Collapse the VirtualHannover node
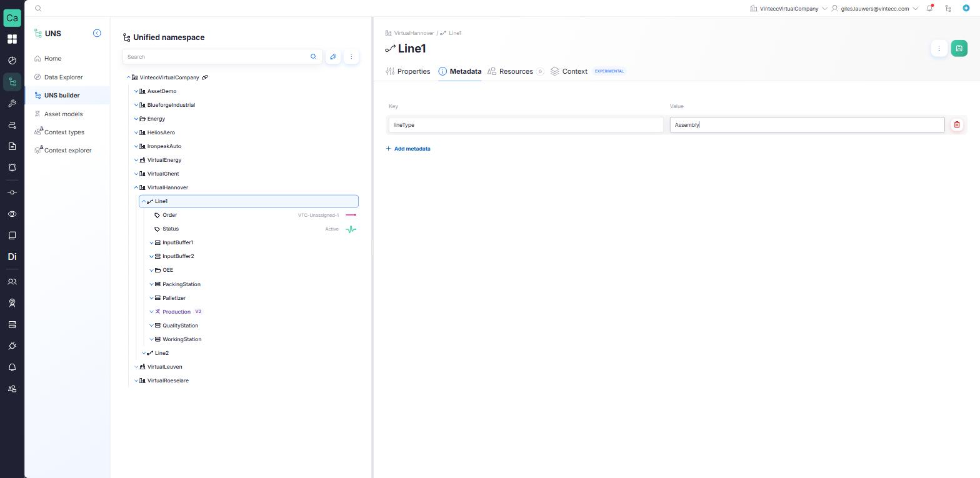 136,187
